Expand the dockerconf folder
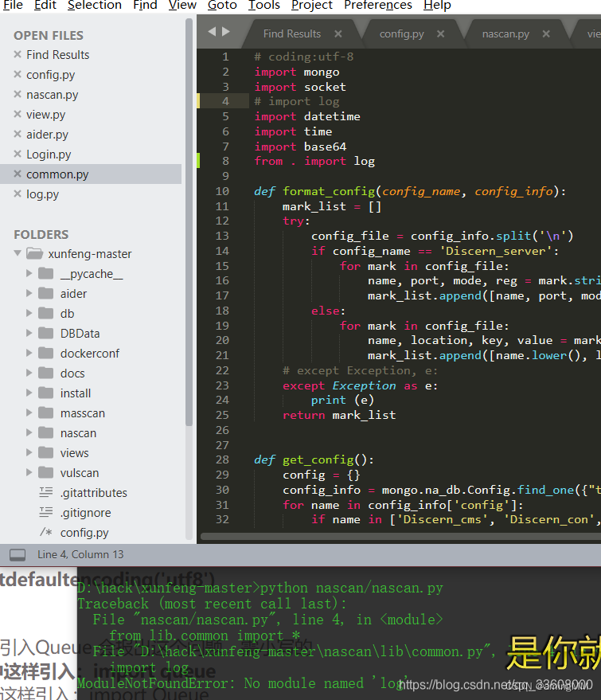The width and height of the screenshot is (601, 700). pyautogui.click(x=29, y=353)
